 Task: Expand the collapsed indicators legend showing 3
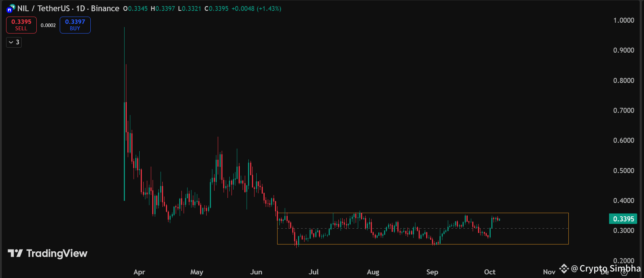click(x=14, y=42)
